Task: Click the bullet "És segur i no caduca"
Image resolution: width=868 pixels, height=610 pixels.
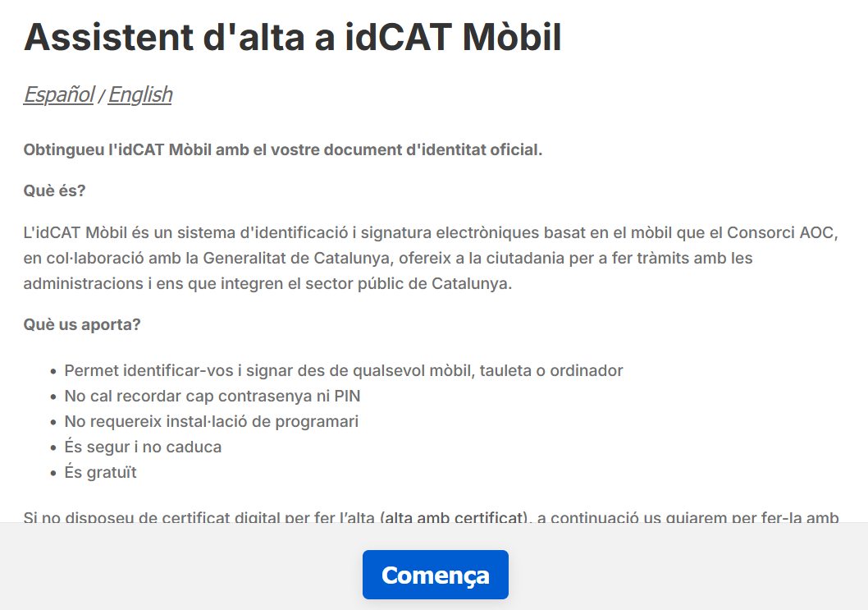Action: [x=143, y=447]
